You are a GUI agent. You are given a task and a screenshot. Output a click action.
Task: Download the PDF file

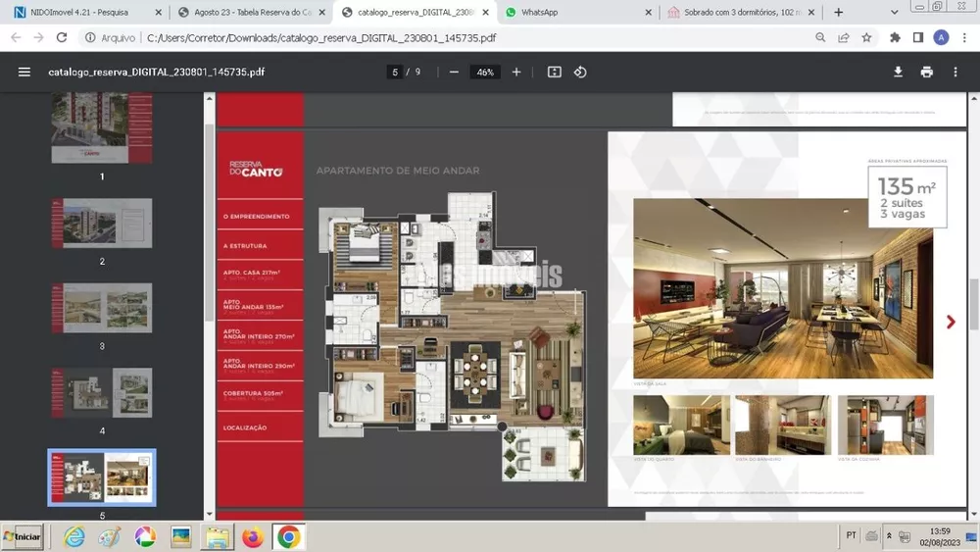[x=898, y=72]
